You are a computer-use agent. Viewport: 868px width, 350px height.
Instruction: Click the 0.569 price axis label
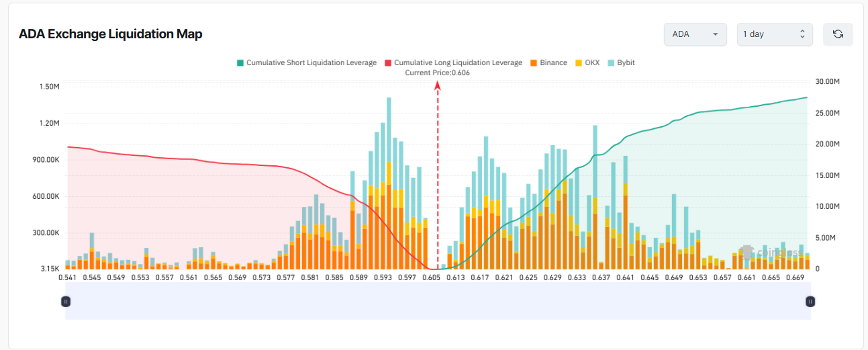[237, 277]
